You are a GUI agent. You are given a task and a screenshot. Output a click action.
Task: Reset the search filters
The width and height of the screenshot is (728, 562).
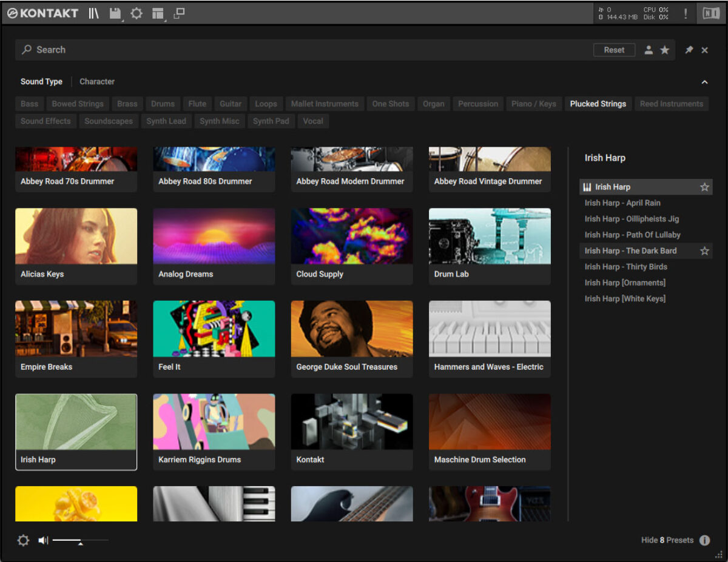pos(614,50)
